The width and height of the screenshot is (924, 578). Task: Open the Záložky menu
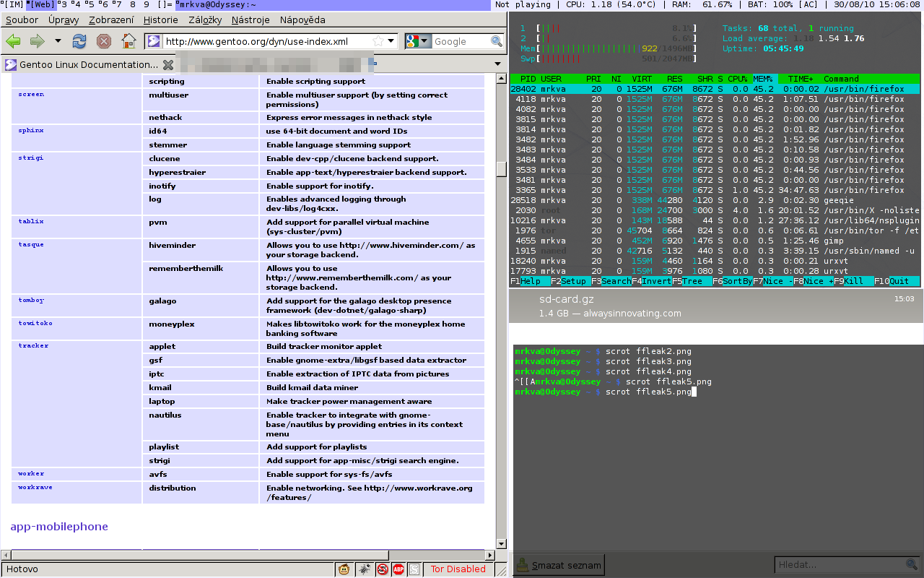tap(204, 20)
